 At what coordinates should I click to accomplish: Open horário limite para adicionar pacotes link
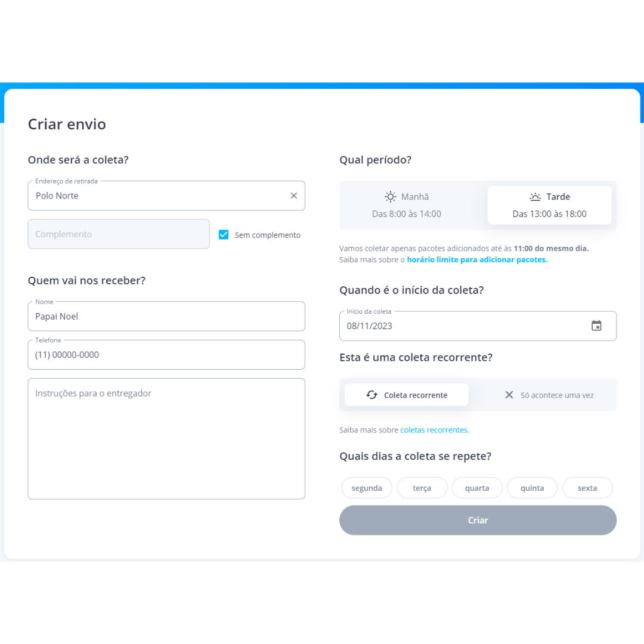pyautogui.click(x=477, y=259)
